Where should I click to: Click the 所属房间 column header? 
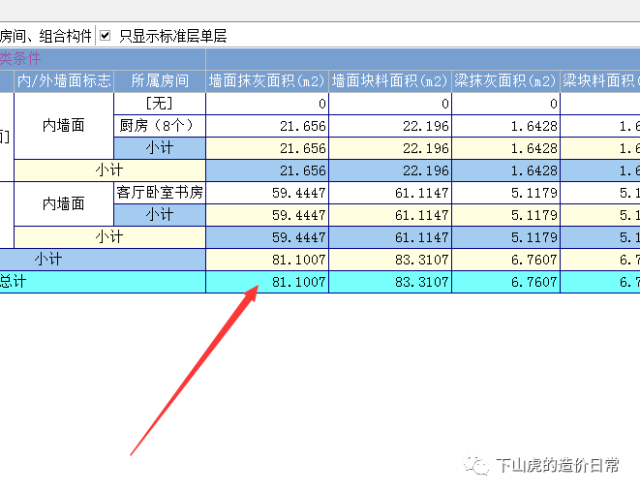(x=160, y=81)
